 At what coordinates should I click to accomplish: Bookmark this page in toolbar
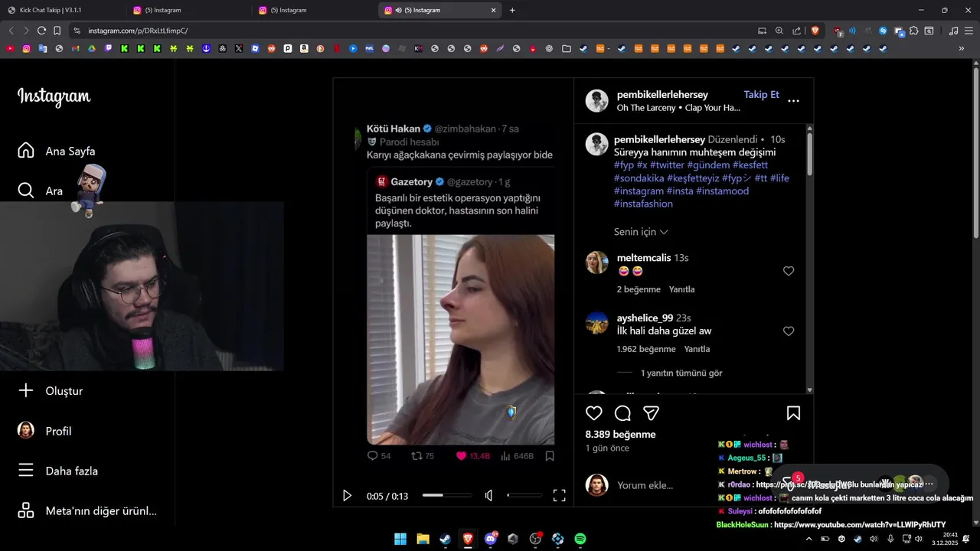[57, 31]
